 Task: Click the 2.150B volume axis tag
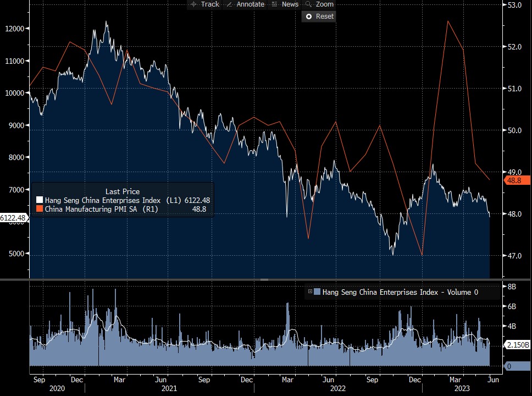517,345
